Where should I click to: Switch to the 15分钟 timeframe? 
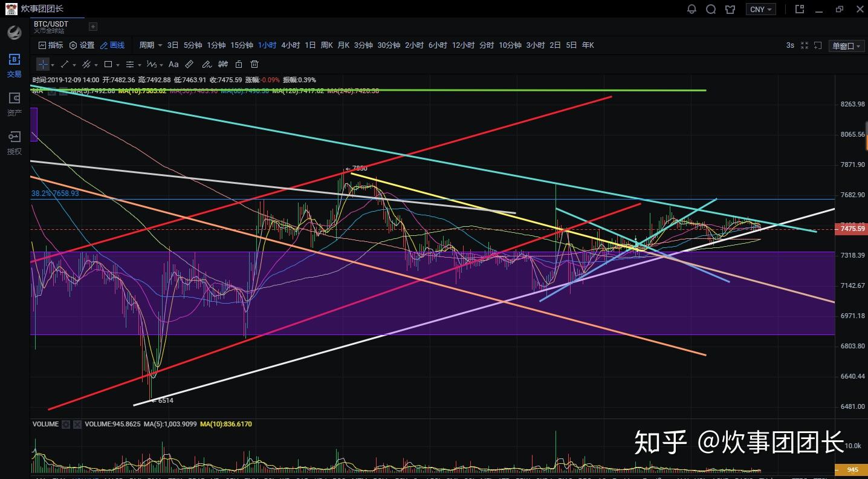(x=241, y=45)
